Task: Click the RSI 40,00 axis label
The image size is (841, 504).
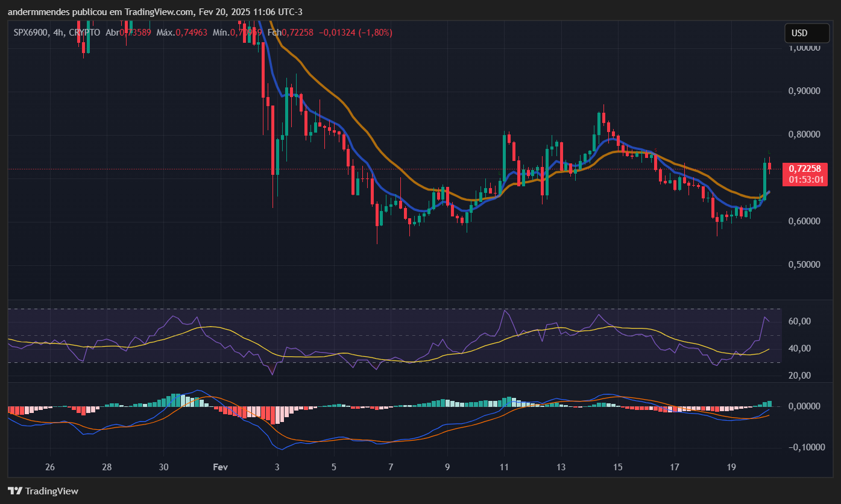Action: click(x=799, y=348)
